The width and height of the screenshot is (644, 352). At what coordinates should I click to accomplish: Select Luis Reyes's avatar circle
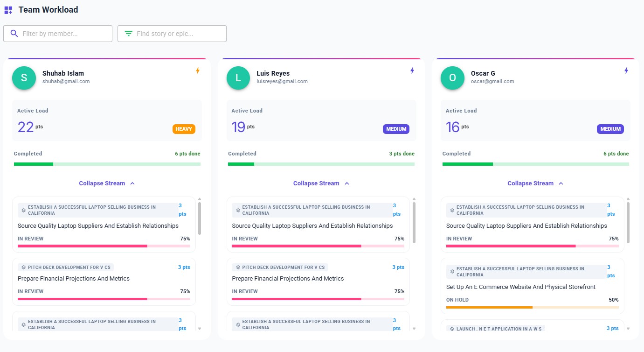(x=238, y=78)
